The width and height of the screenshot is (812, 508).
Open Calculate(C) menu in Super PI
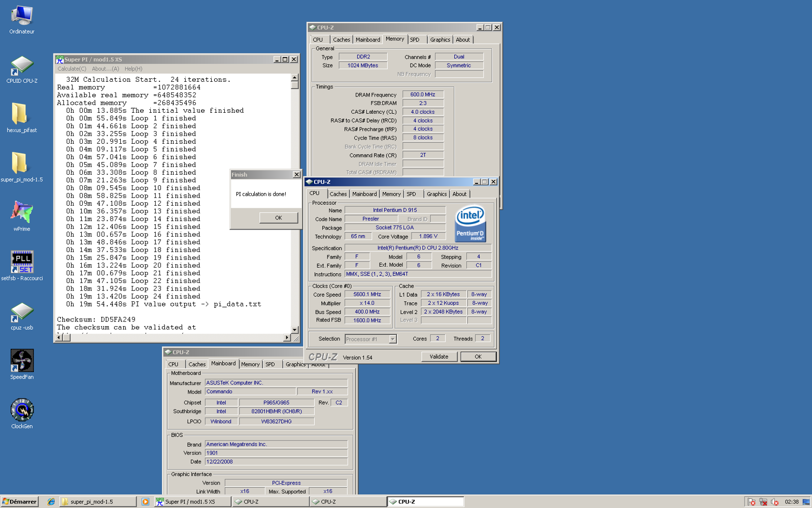pos(72,69)
